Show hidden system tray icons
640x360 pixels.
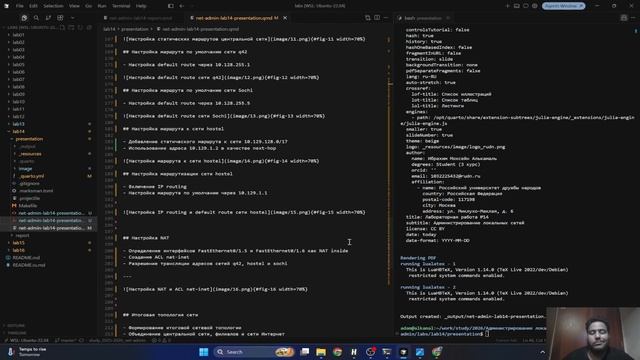(x=542, y=352)
